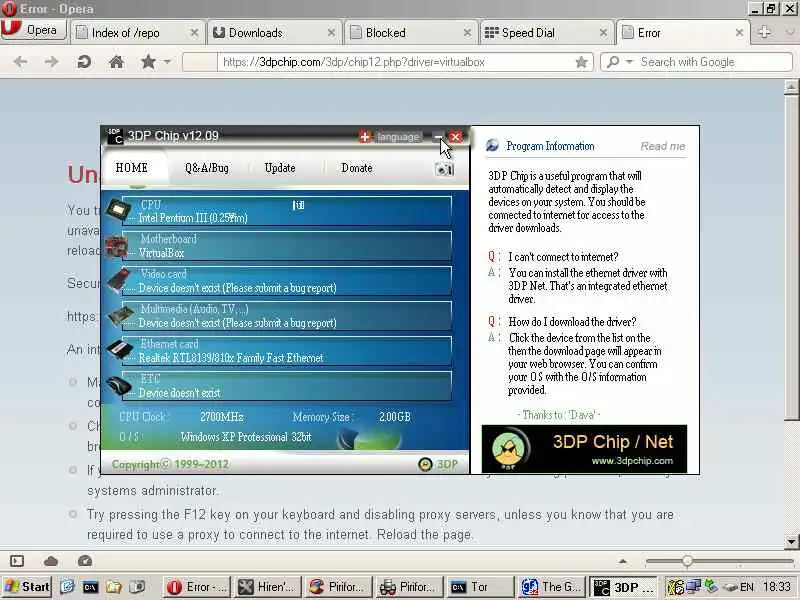Switch to the Tor taskbar window
Screen dimensions: 800x600
(x=480, y=587)
